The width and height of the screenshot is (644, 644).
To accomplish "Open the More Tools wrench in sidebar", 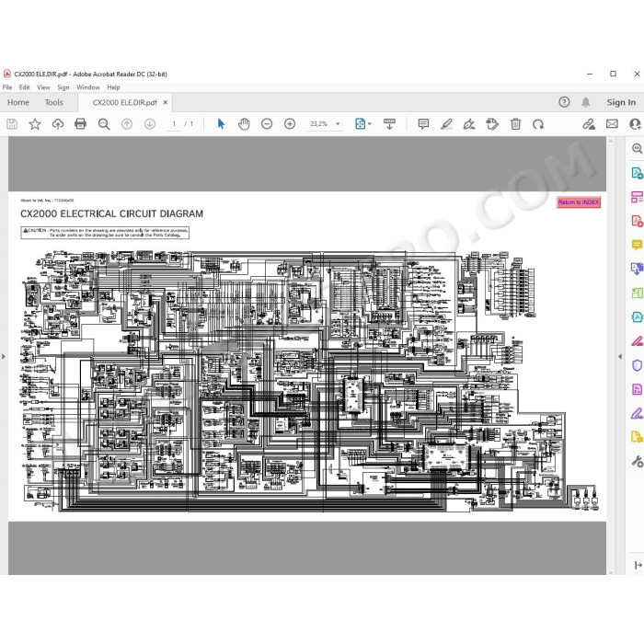I will 637,461.
